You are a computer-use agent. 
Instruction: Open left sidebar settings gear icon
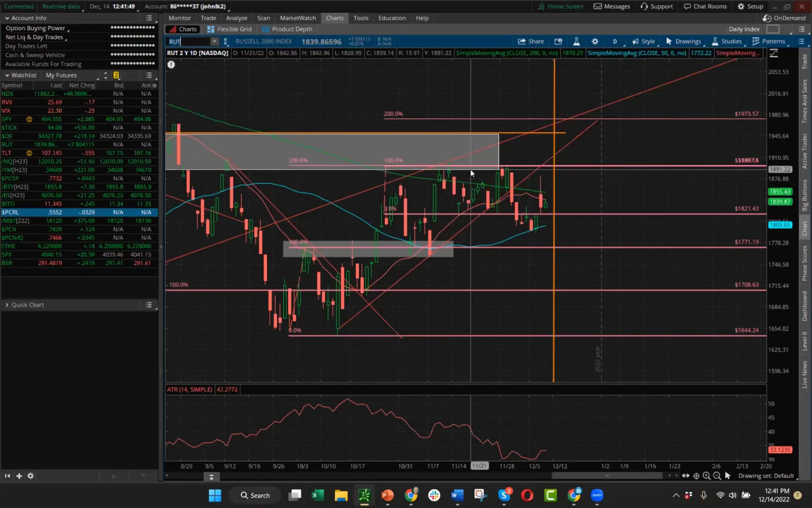[x=31, y=476]
